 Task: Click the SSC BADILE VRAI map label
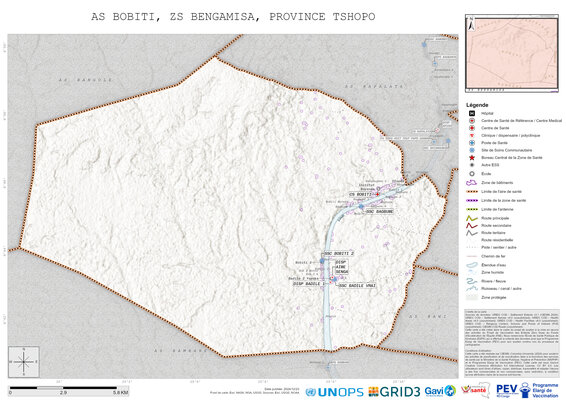tap(357, 286)
